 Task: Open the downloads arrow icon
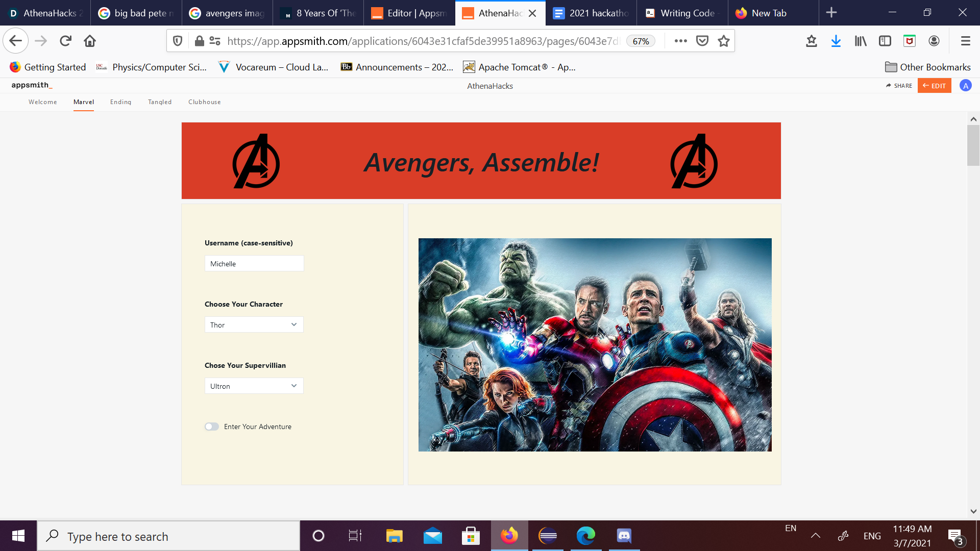pyautogui.click(x=836, y=41)
